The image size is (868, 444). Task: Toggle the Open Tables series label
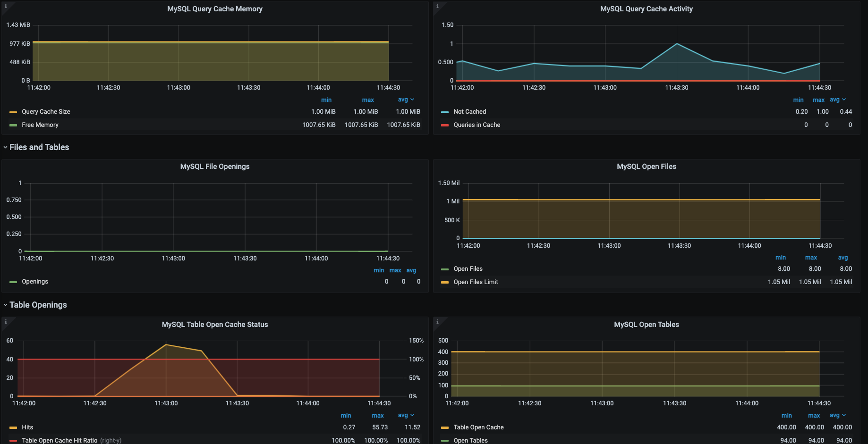pyautogui.click(x=470, y=440)
